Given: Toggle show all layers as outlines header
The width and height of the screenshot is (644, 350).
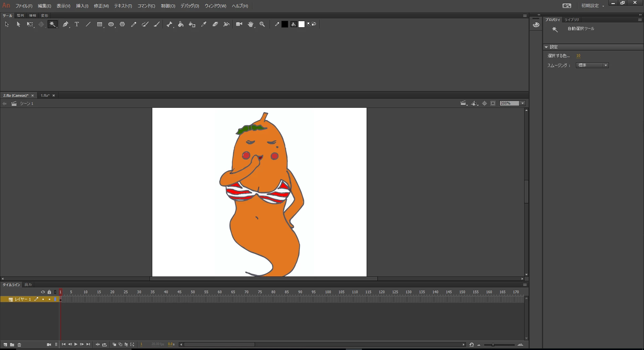Looking at the screenshot, I should [x=55, y=292].
